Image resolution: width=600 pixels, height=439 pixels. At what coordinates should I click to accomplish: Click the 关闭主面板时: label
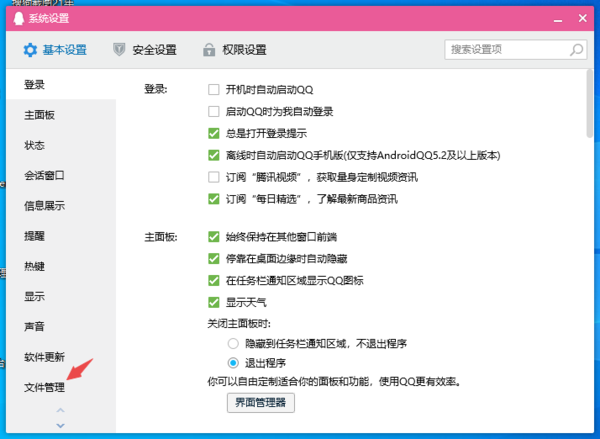pos(239,324)
